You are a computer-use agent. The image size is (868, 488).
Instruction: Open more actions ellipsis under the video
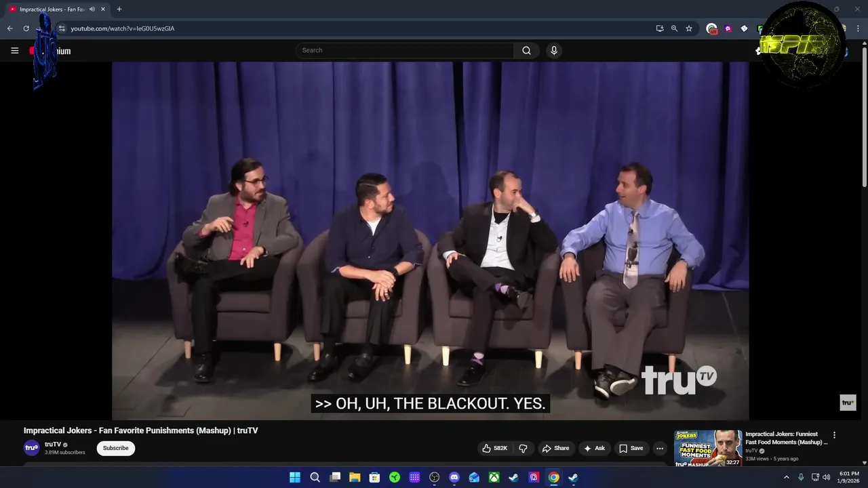pyautogui.click(x=659, y=448)
